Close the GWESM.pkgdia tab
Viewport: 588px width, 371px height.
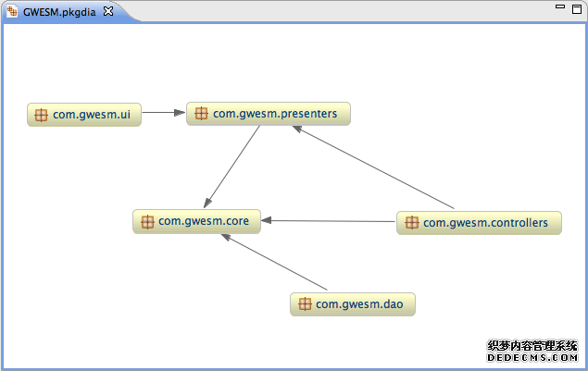108,12
